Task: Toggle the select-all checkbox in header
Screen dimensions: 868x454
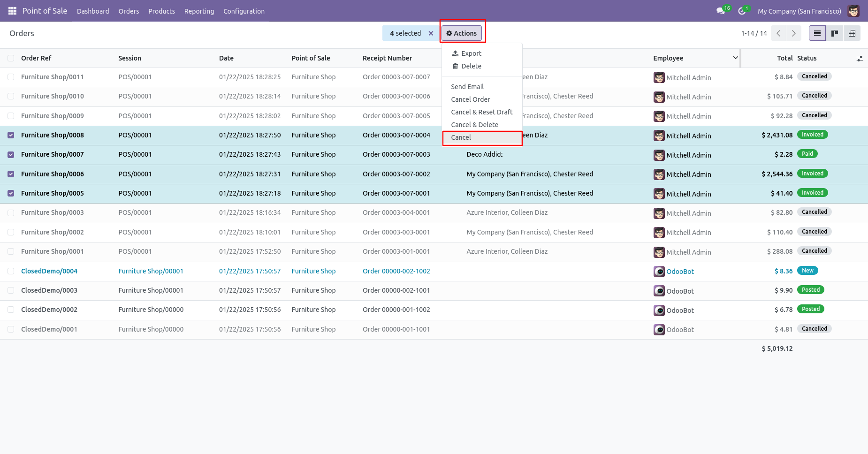Action: pos(11,58)
